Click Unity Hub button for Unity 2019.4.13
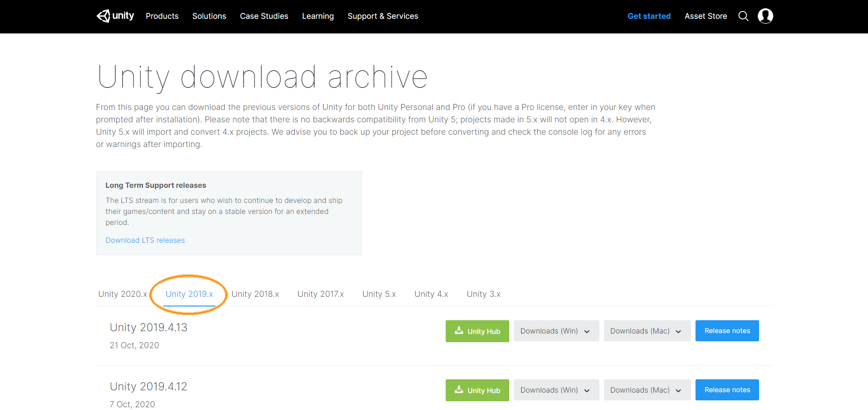This screenshot has height=410, width=868. tap(477, 331)
